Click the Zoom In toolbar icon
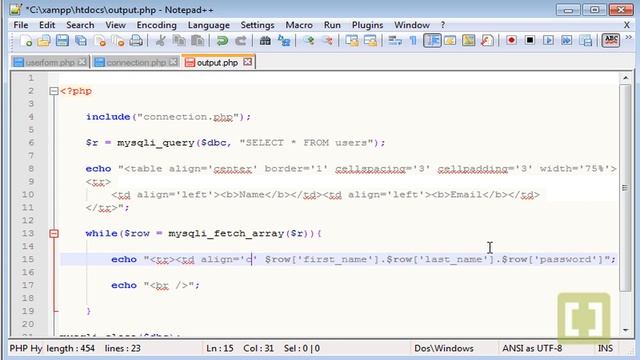Viewport: 640px width, 360px height. (309, 40)
